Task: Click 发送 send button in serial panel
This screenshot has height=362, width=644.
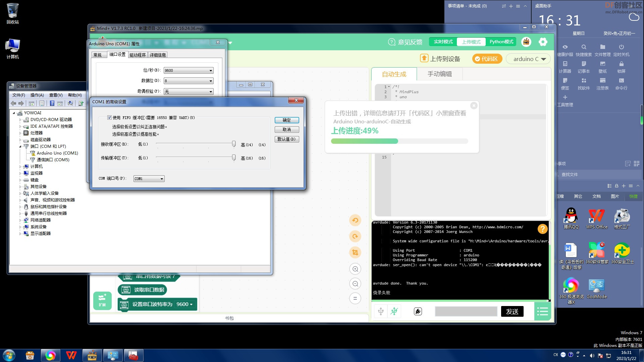Action: (512, 311)
